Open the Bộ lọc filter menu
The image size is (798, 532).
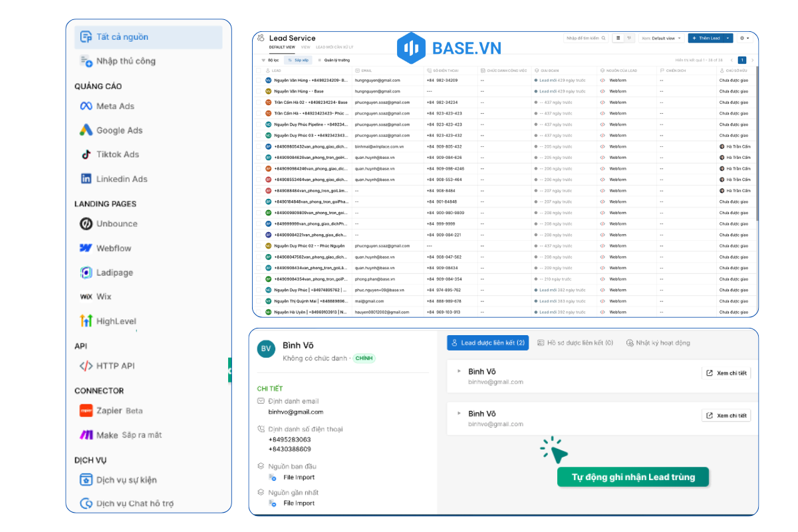coord(270,60)
